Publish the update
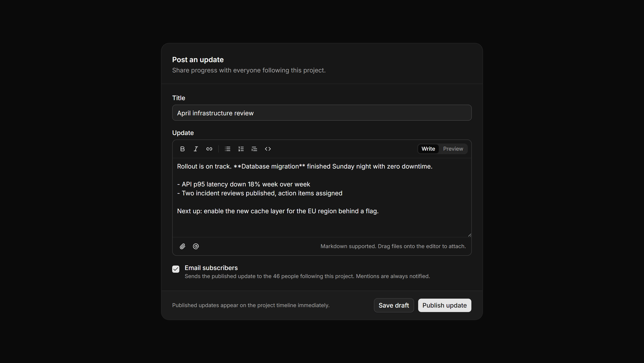The image size is (644, 363). point(445,305)
